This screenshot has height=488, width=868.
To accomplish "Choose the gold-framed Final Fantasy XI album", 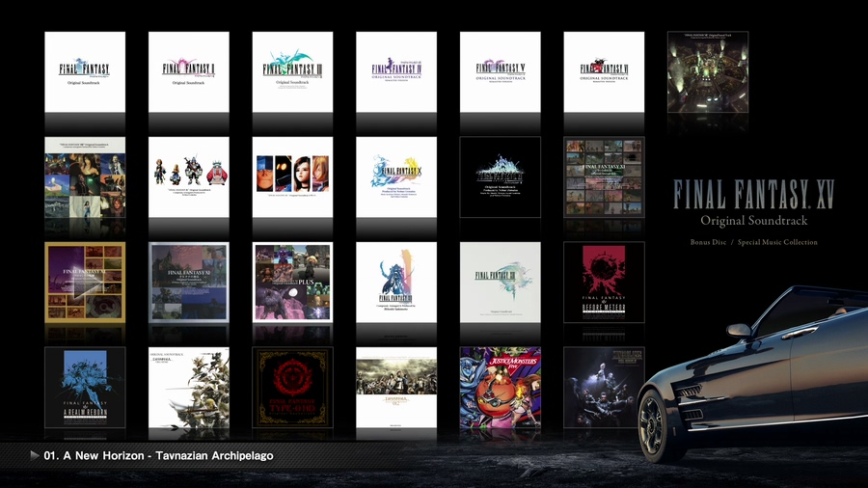I will click(85, 282).
